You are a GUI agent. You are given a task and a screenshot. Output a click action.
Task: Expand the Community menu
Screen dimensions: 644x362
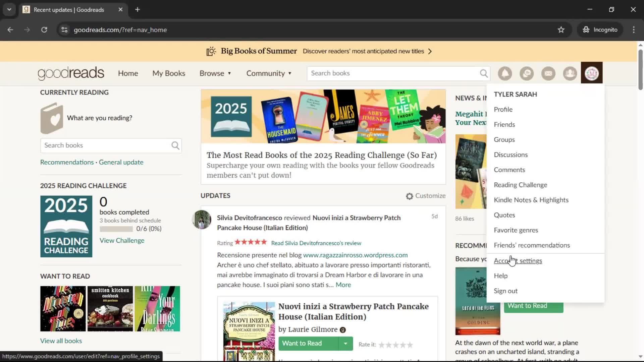click(x=269, y=73)
